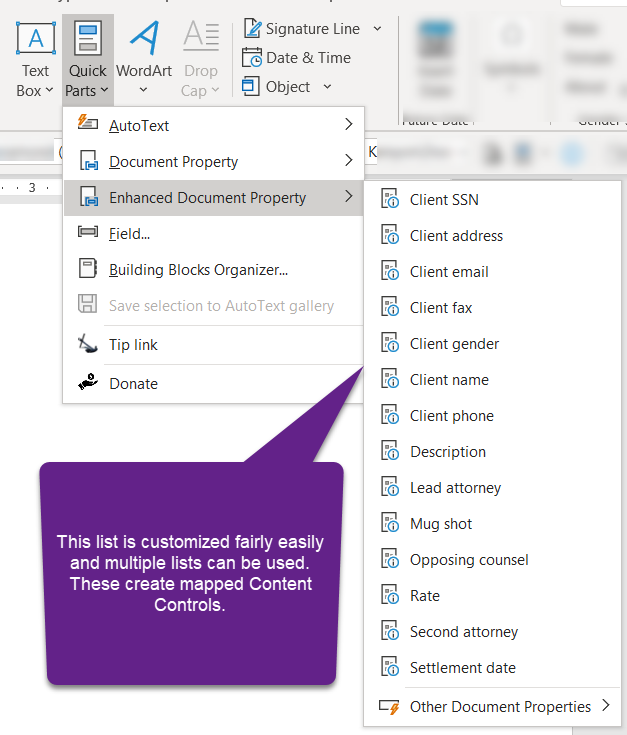Click the Object icon in ribbon
Viewport: 627px width, 735px height.
[x=251, y=87]
